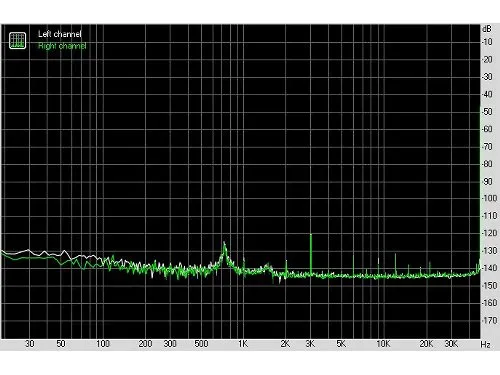This screenshot has height=375, width=500.
Task: Click the tall green spike at 3K
Action: (x=311, y=254)
